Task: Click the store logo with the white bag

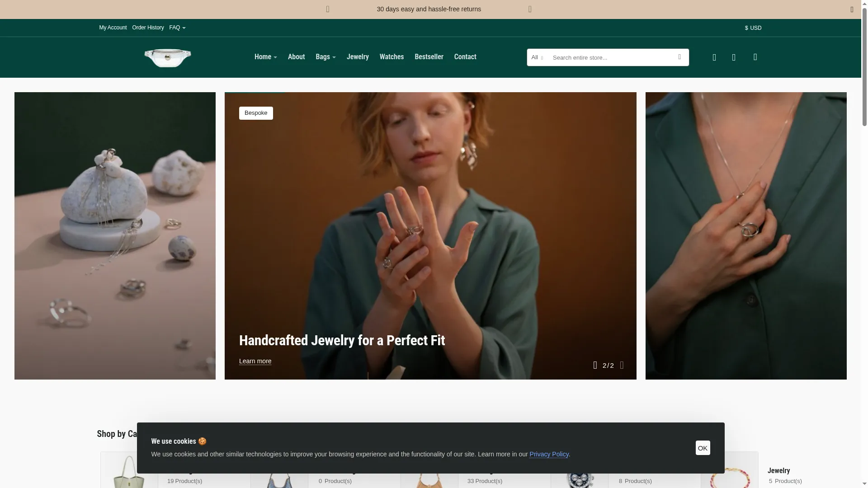Action: pos(168,58)
